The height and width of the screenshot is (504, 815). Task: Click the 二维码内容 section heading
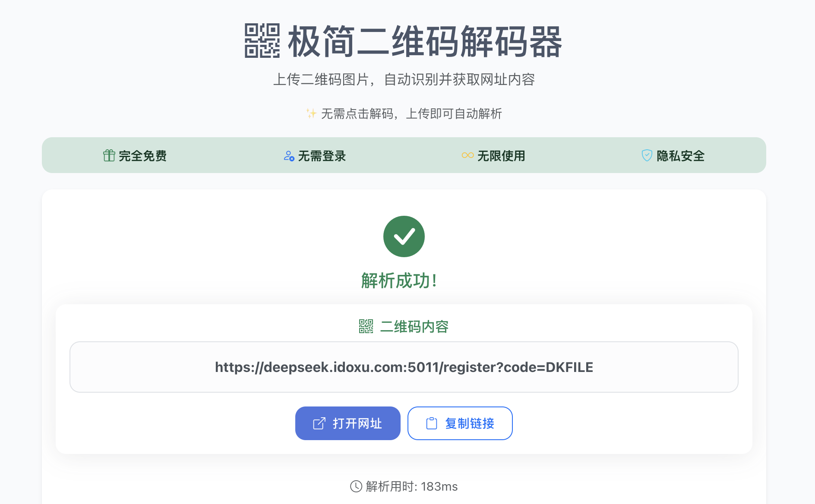coord(414,327)
